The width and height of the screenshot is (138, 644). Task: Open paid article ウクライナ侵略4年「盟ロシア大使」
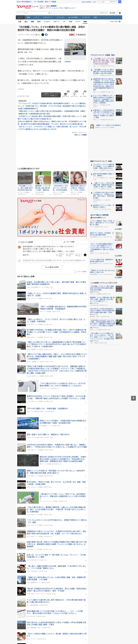102,223
